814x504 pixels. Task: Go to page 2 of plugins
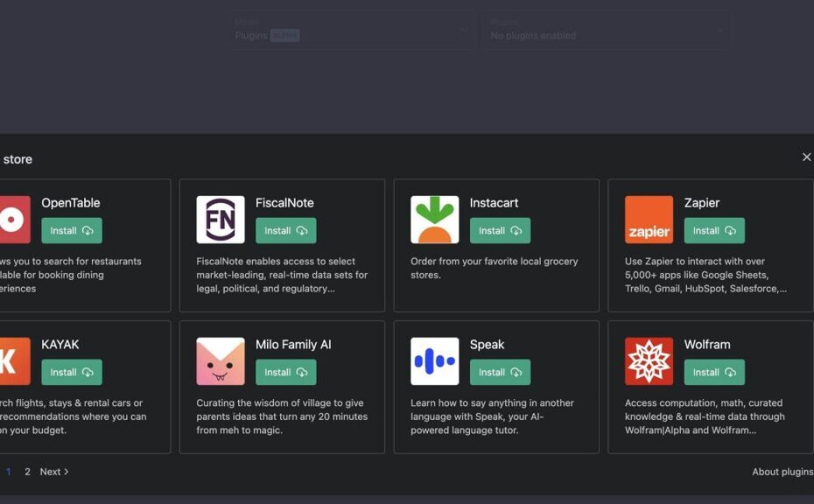tap(27, 472)
